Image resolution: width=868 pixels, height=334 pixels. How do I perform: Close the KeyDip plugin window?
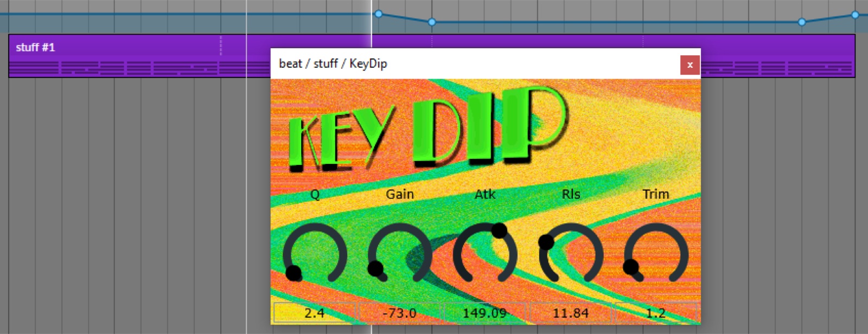690,65
